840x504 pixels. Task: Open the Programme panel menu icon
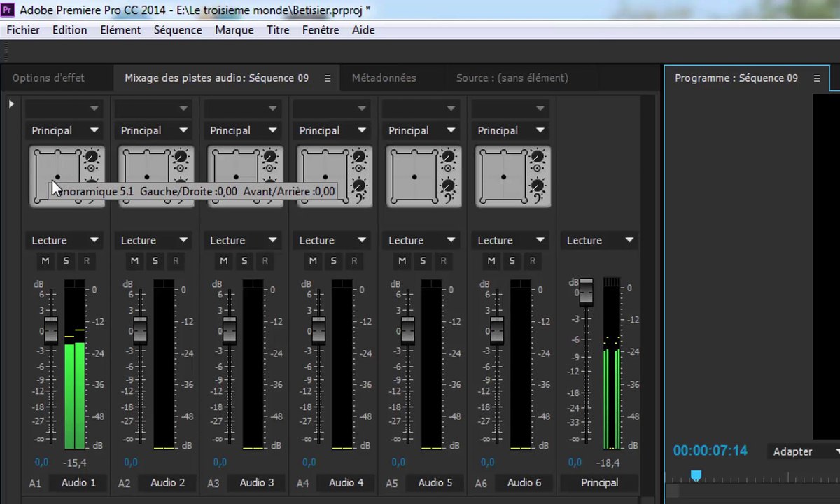pyautogui.click(x=817, y=78)
